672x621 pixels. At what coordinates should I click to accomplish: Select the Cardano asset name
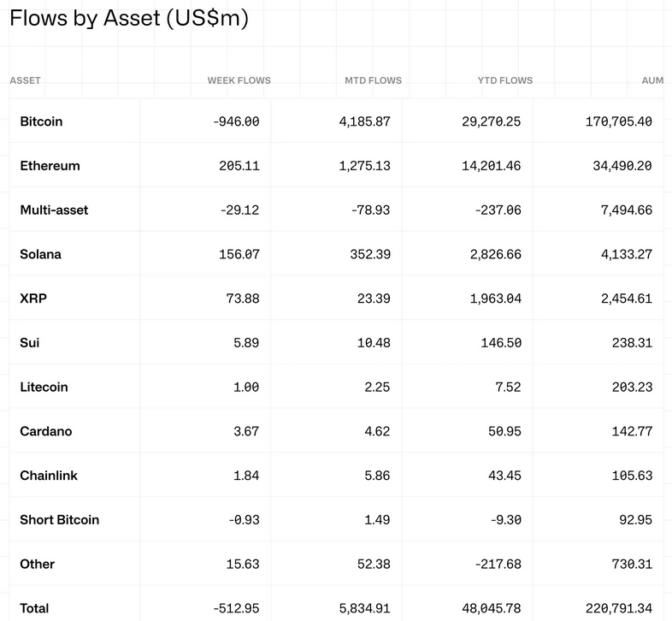click(x=45, y=431)
